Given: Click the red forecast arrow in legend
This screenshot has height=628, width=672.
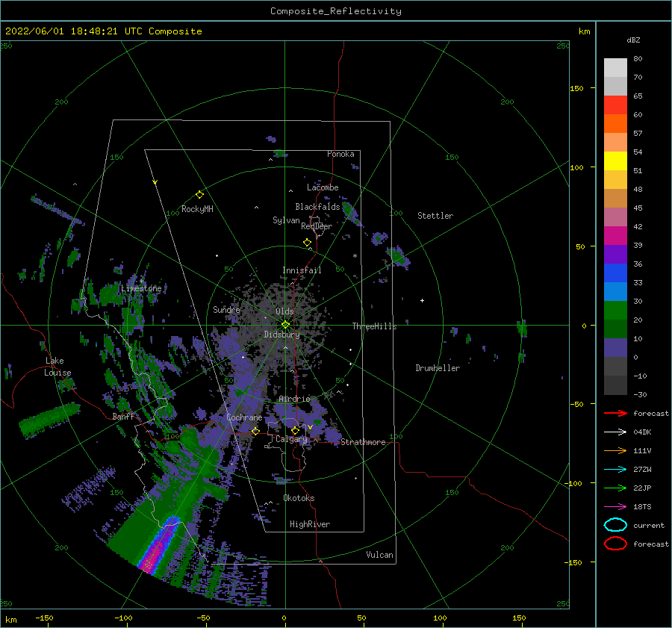Looking at the screenshot, I should [x=615, y=413].
